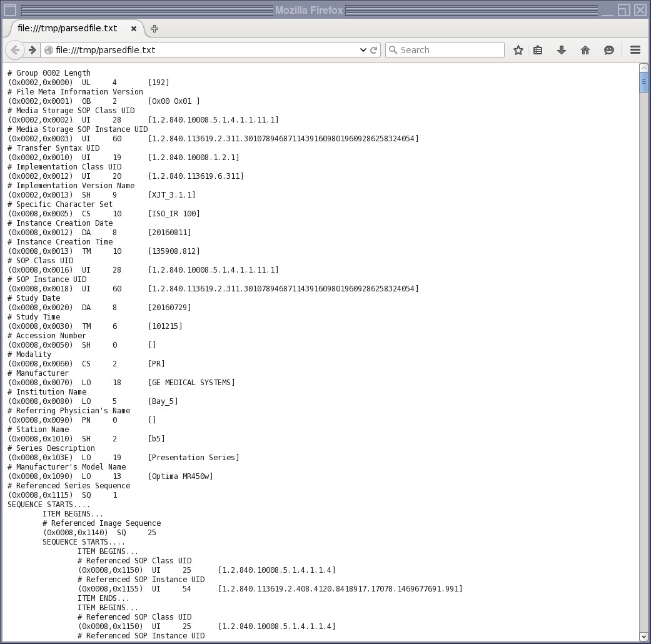Click the search magnifier icon

coord(393,50)
